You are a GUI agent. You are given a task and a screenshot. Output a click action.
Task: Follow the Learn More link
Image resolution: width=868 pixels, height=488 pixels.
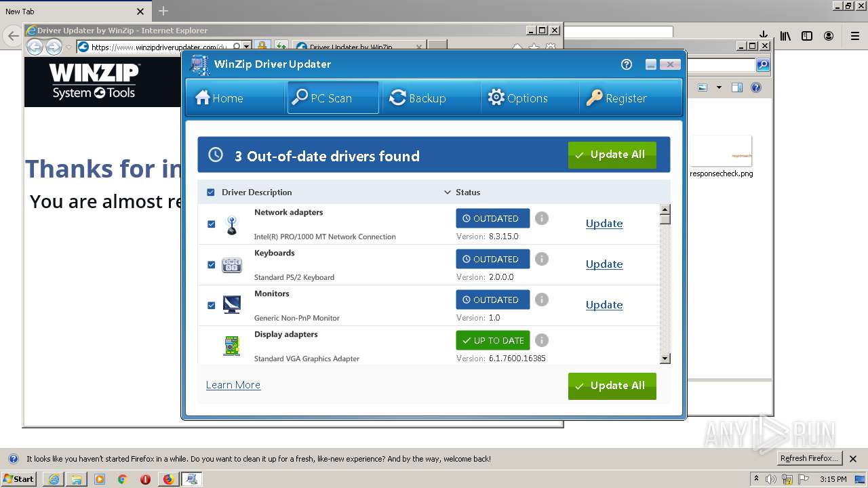233,385
